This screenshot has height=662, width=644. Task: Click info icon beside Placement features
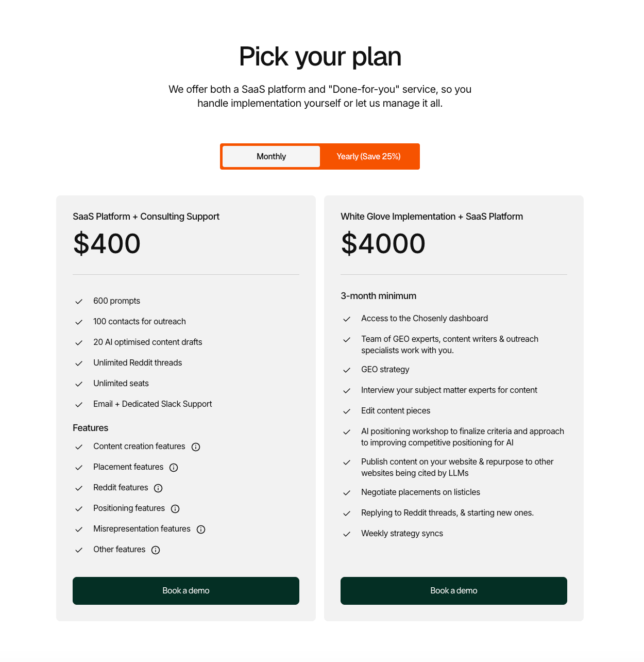174,468
